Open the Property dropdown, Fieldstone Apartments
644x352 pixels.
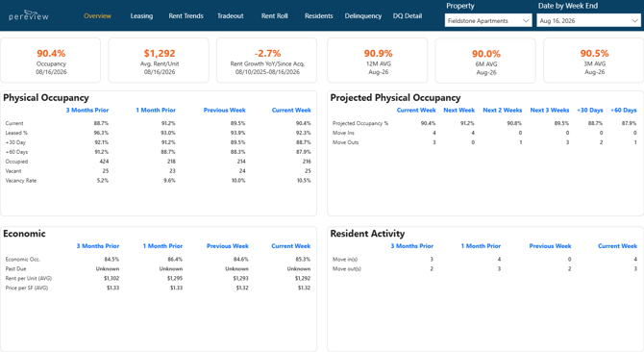coord(488,20)
